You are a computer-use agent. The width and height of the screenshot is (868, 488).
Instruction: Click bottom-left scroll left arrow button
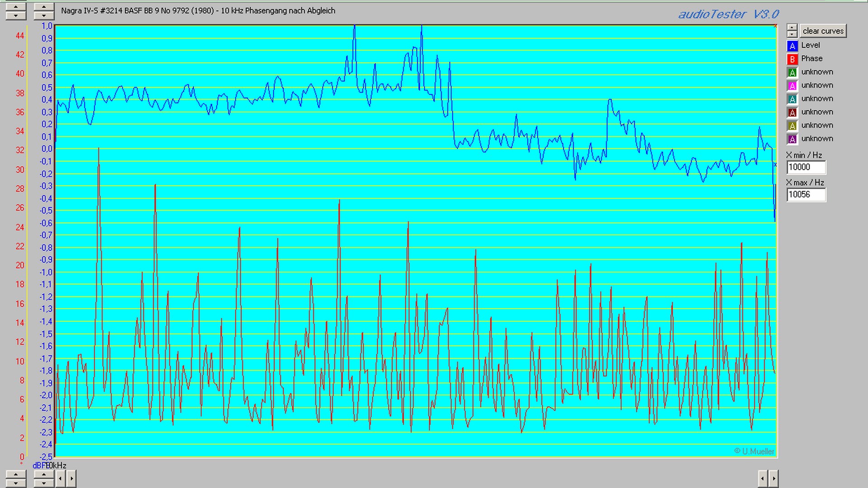pyautogui.click(x=61, y=478)
